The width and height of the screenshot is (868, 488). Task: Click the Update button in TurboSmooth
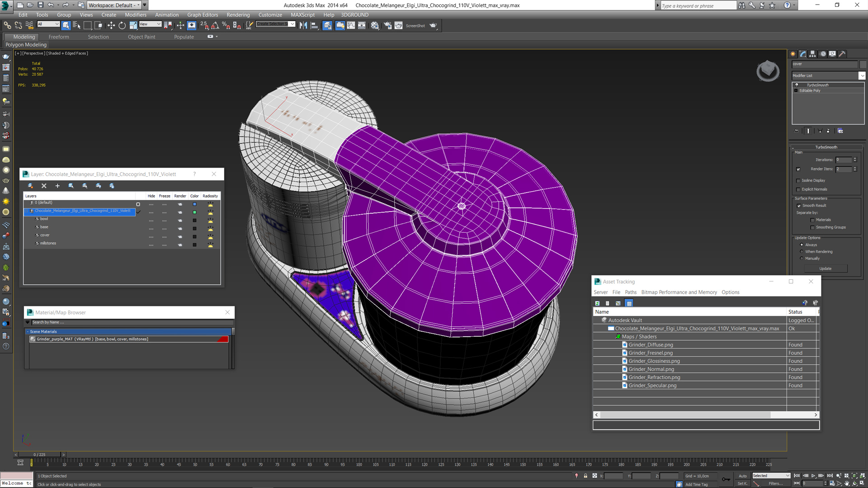826,269
